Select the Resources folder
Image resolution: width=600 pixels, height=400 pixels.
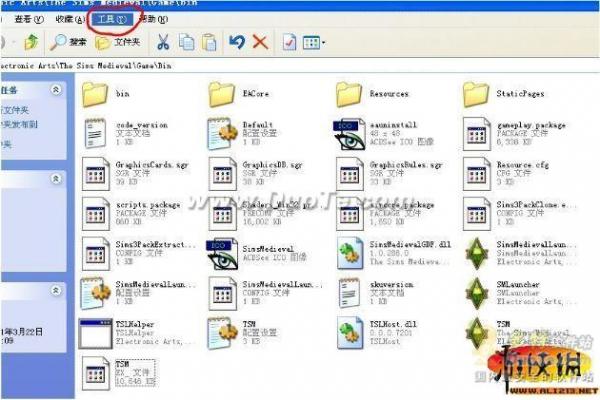tap(373, 95)
